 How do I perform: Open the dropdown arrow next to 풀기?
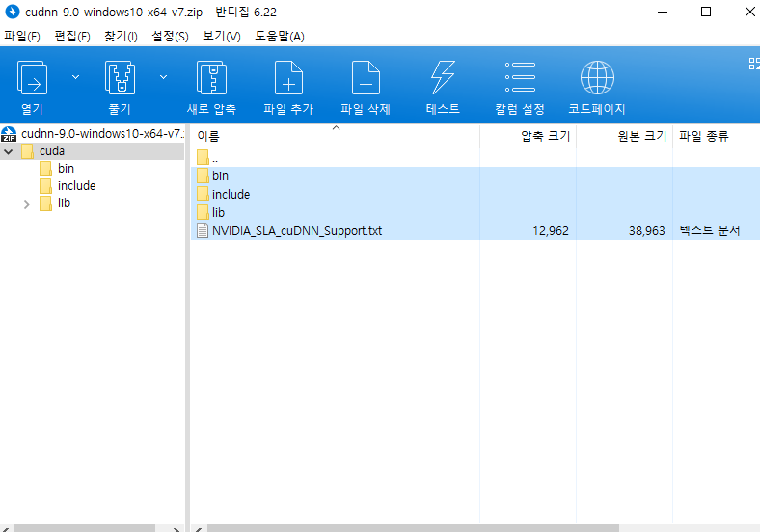coord(164,77)
